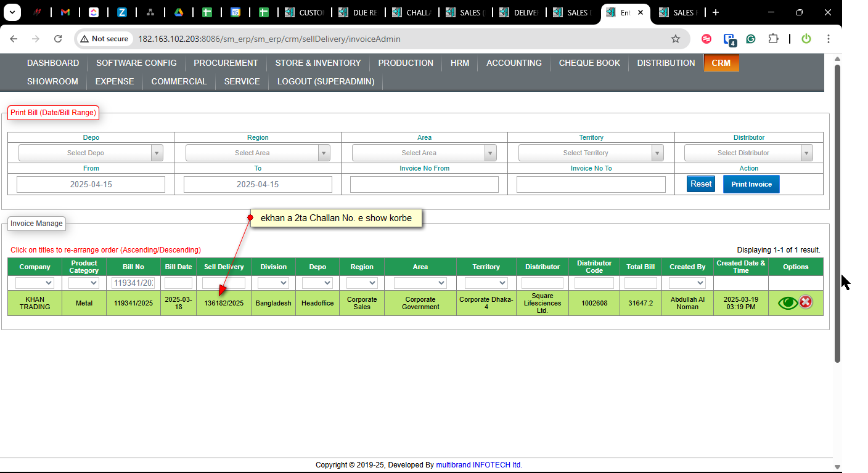Screen dimensions: 868x473
Task: Bookmark this page with the star icon
Action: click(x=676, y=39)
